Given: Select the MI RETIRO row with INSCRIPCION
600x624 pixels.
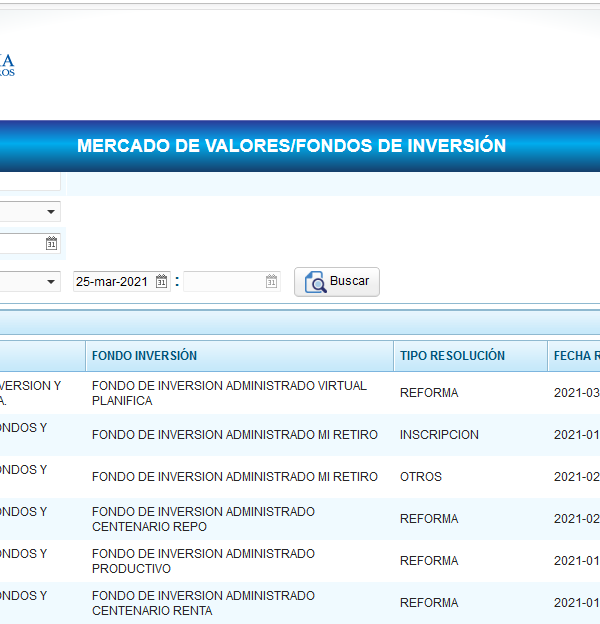Looking at the screenshot, I should coord(234,435).
